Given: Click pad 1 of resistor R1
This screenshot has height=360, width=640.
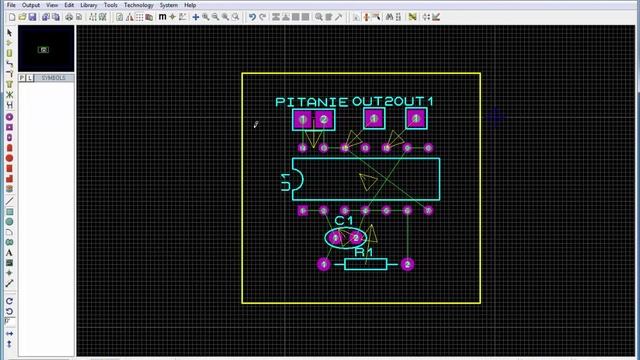Looking at the screenshot, I should tap(324, 264).
